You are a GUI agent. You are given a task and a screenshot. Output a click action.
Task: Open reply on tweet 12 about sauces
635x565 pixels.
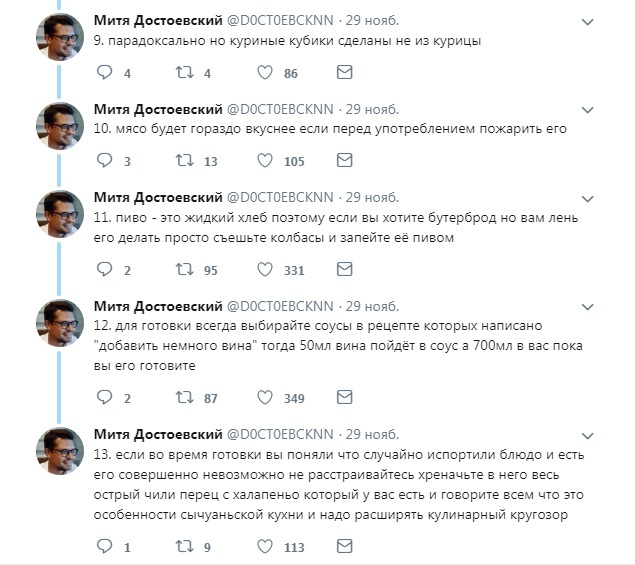[105, 398]
